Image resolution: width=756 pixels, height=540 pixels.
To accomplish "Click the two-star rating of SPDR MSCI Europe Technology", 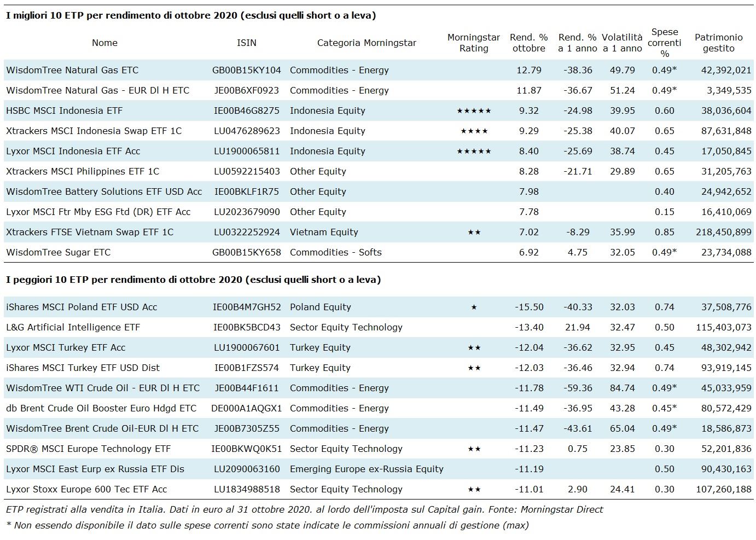I will tap(474, 449).
